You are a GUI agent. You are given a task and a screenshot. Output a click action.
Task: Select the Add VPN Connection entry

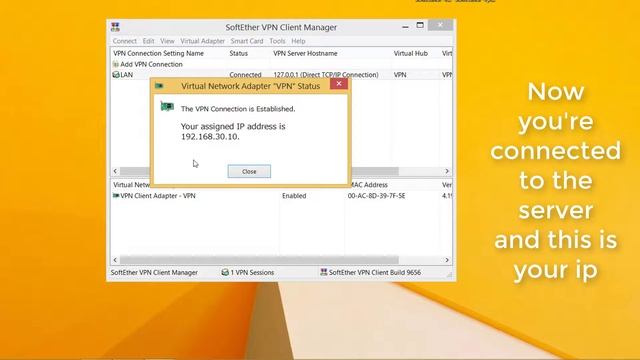click(151, 64)
